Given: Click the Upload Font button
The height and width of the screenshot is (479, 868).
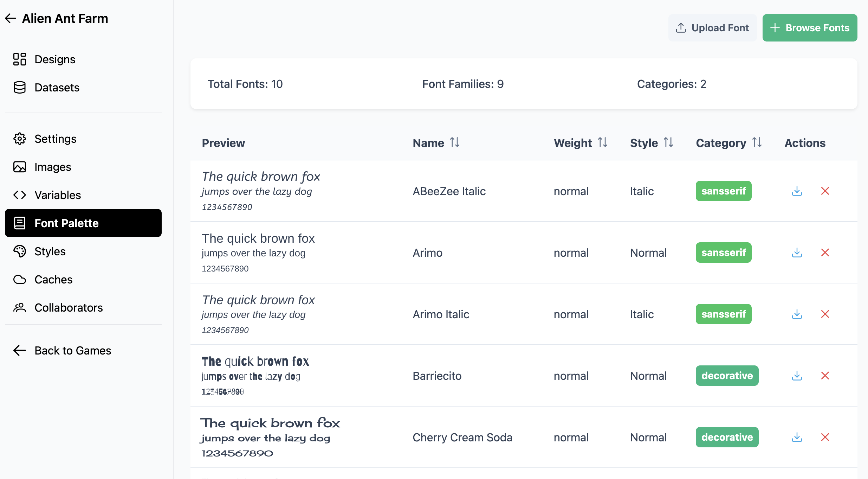Looking at the screenshot, I should click(712, 28).
